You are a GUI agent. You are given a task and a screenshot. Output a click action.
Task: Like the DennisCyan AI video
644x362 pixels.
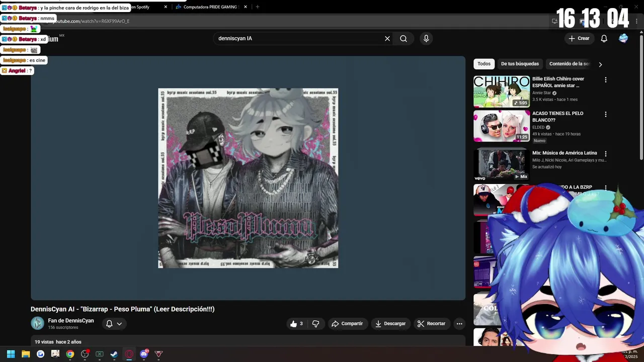click(296, 324)
